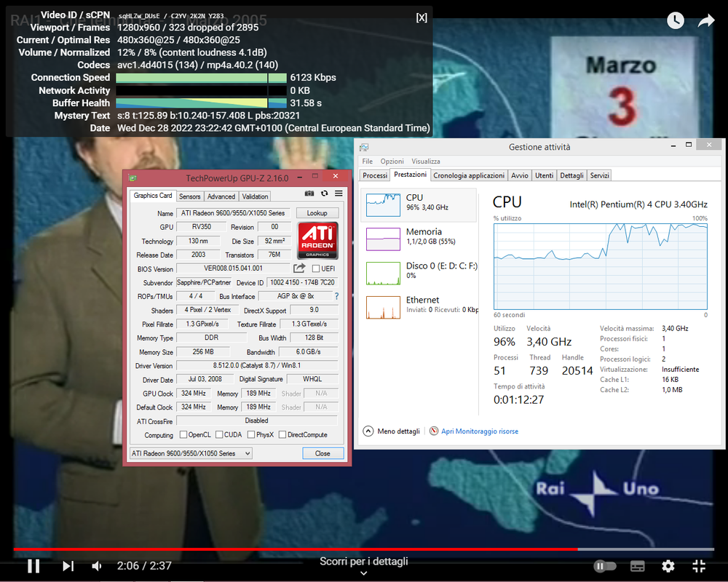Select the Ethernet performance thumbnail

pyautogui.click(x=383, y=308)
